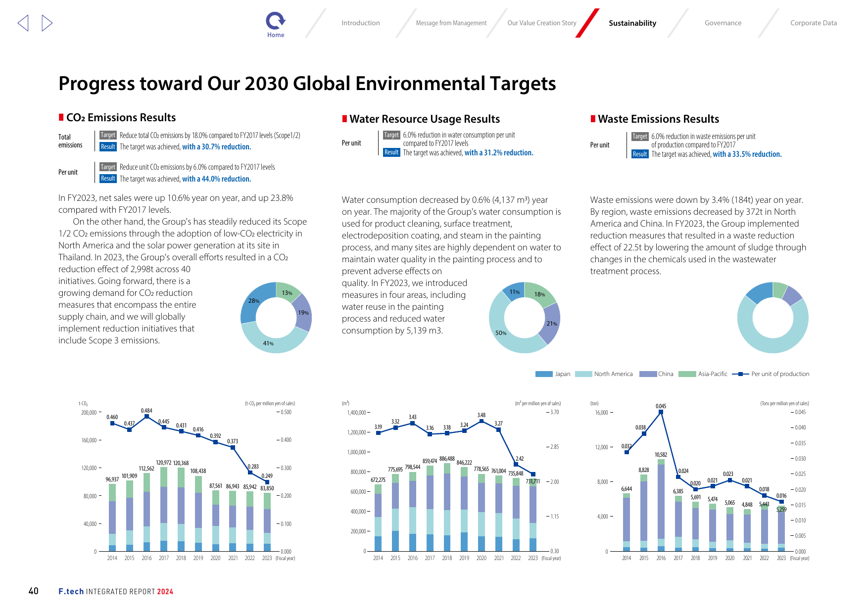
Task: Click the Home circular arrow icon
Action: [275, 20]
